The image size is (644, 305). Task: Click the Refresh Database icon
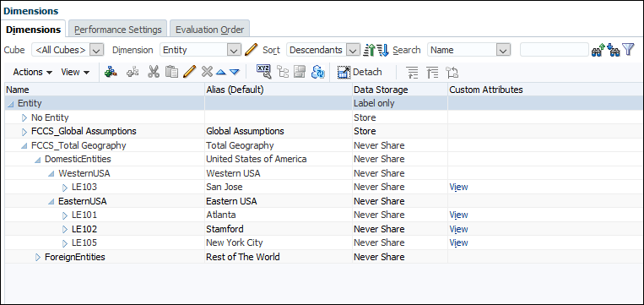coord(318,72)
